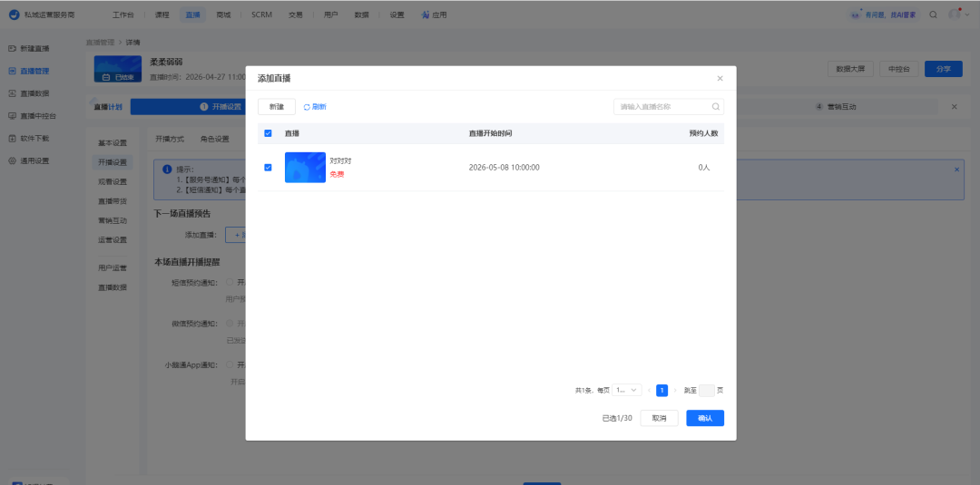Click the 柔柔弱弱 live cover thumbnail

click(117, 69)
